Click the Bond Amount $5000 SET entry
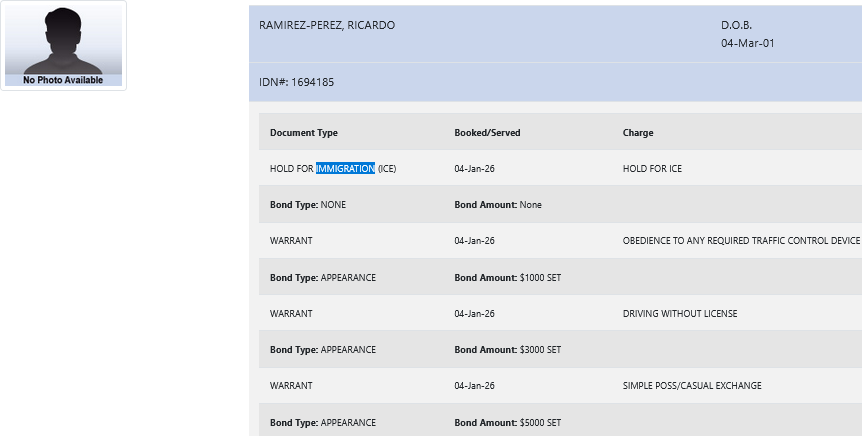862x436 pixels. tap(507, 422)
